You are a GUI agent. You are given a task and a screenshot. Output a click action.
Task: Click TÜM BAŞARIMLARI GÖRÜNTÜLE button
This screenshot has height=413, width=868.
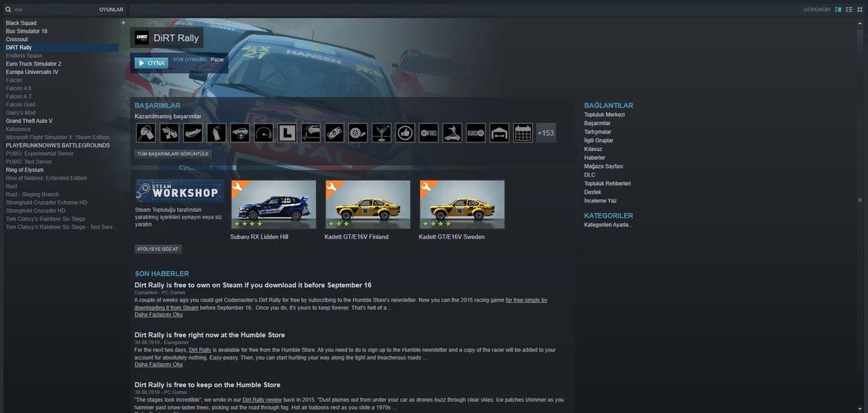click(173, 154)
